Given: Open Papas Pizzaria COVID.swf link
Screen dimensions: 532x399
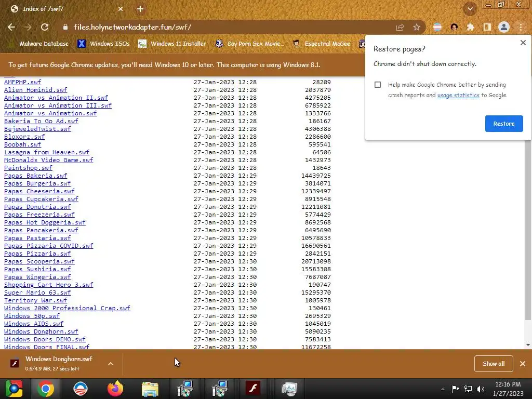Looking at the screenshot, I should pyautogui.click(x=48, y=246).
